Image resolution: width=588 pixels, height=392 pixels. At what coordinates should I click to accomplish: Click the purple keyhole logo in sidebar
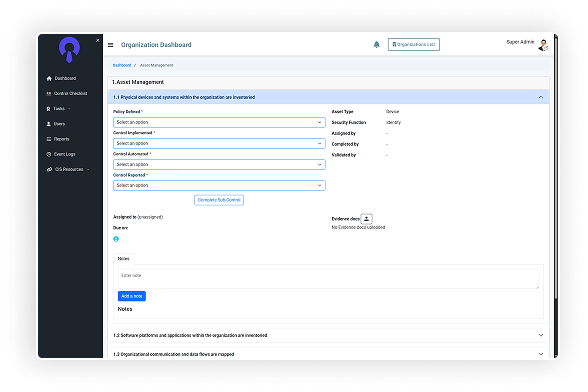pos(69,49)
